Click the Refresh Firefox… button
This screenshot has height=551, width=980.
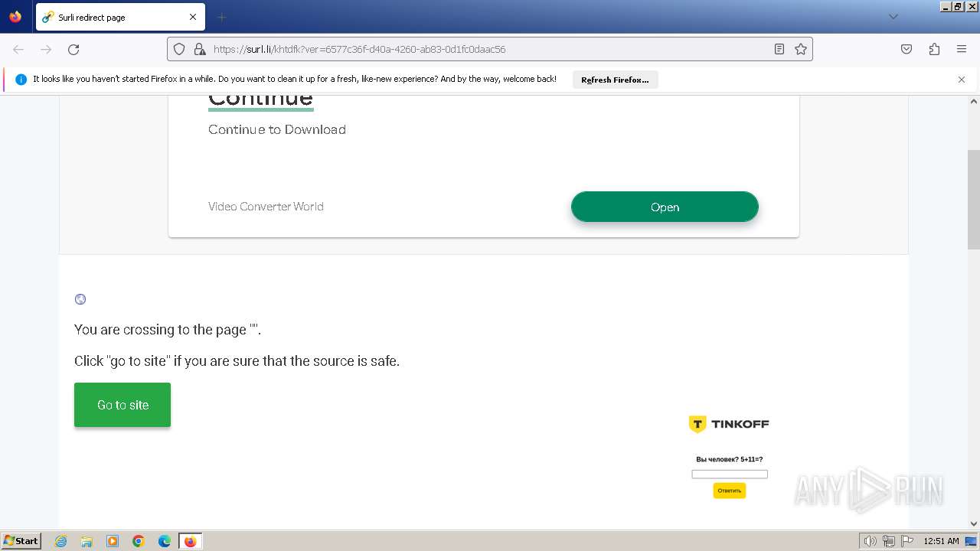(x=615, y=80)
